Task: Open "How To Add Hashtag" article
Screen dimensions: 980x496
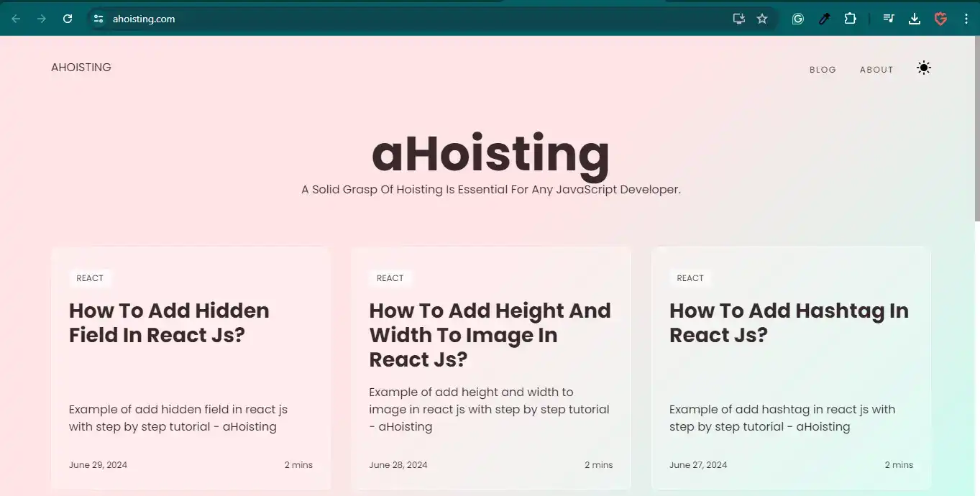Action: 789,323
